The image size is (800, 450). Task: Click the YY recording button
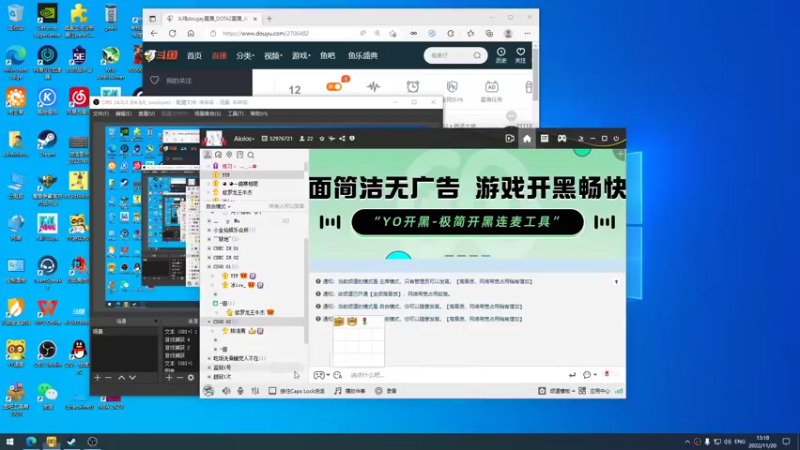[385, 391]
